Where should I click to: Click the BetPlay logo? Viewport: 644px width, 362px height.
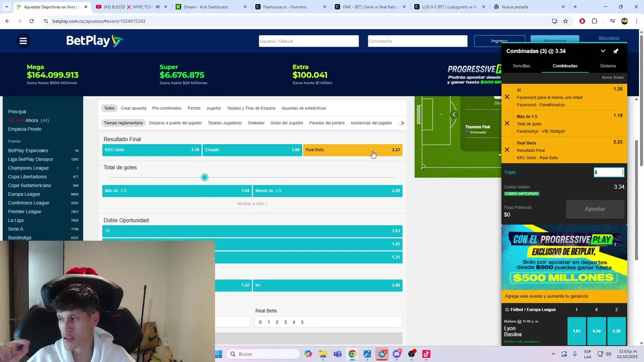pyautogui.click(x=95, y=41)
